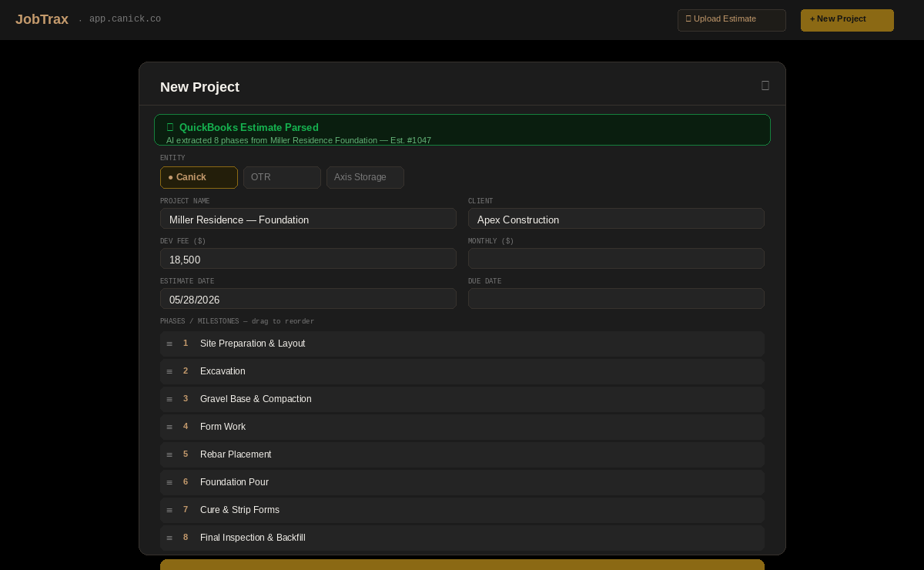Select the Rebar Placement phase text

click(x=236, y=454)
